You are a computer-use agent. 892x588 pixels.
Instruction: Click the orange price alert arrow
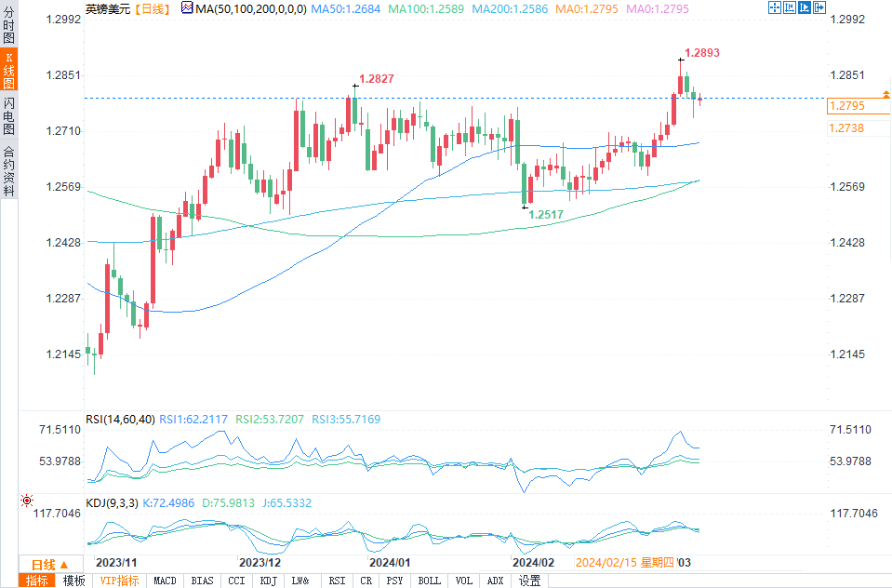click(886, 95)
